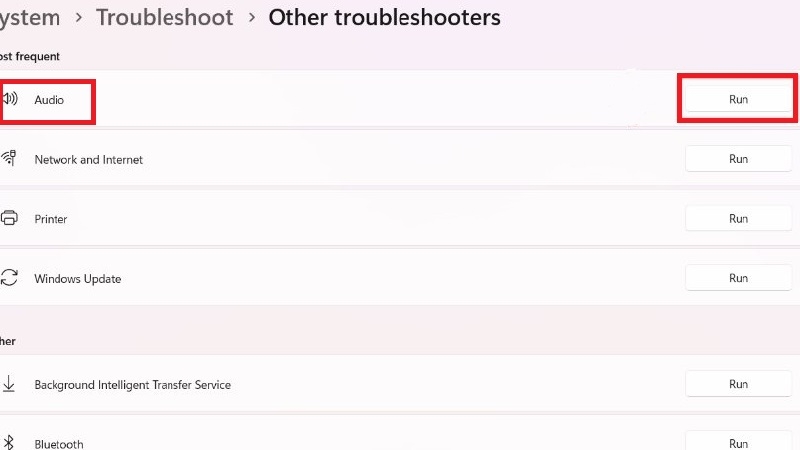Click the Printer icon
Viewport: 800px width, 450px height.
10,218
